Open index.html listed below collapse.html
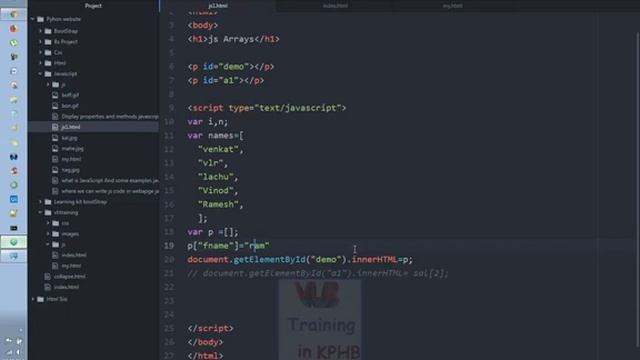Viewport: 640px width, 360px height. [66, 287]
